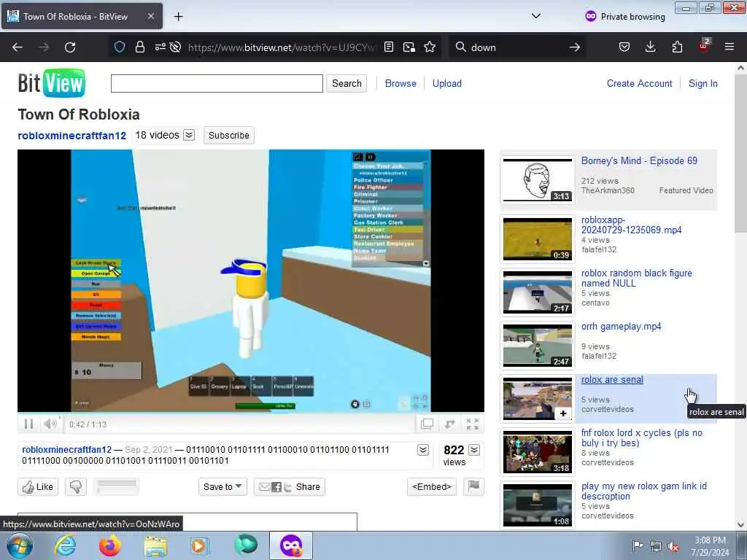Open video in pop-out window icon
This screenshot has height=560, width=747.
pos(427,424)
